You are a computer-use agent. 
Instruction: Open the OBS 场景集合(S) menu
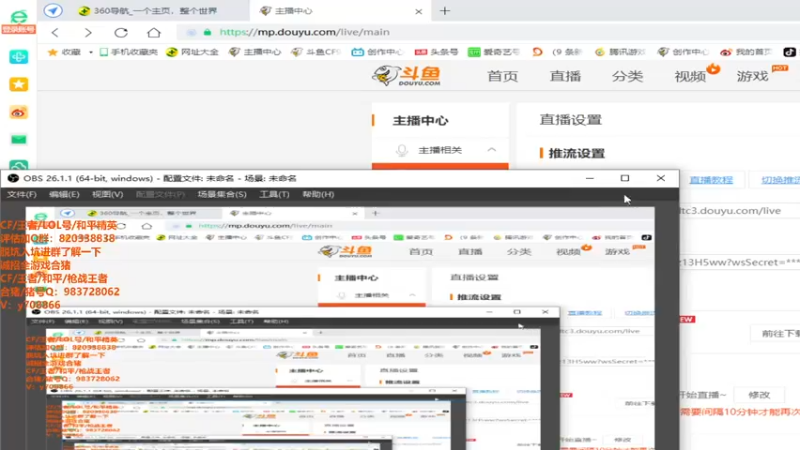[x=222, y=194]
